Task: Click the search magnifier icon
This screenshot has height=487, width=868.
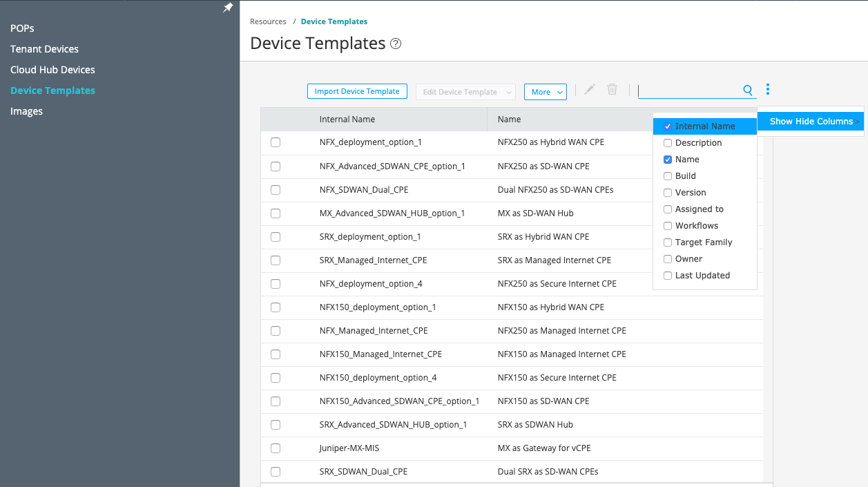Action: pyautogui.click(x=747, y=90)
